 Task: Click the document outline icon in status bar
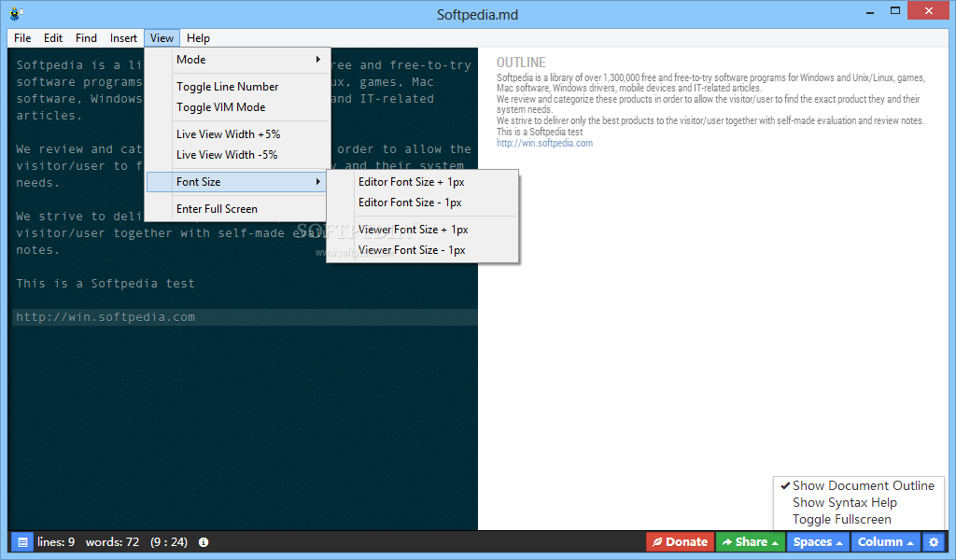(22, 541)
